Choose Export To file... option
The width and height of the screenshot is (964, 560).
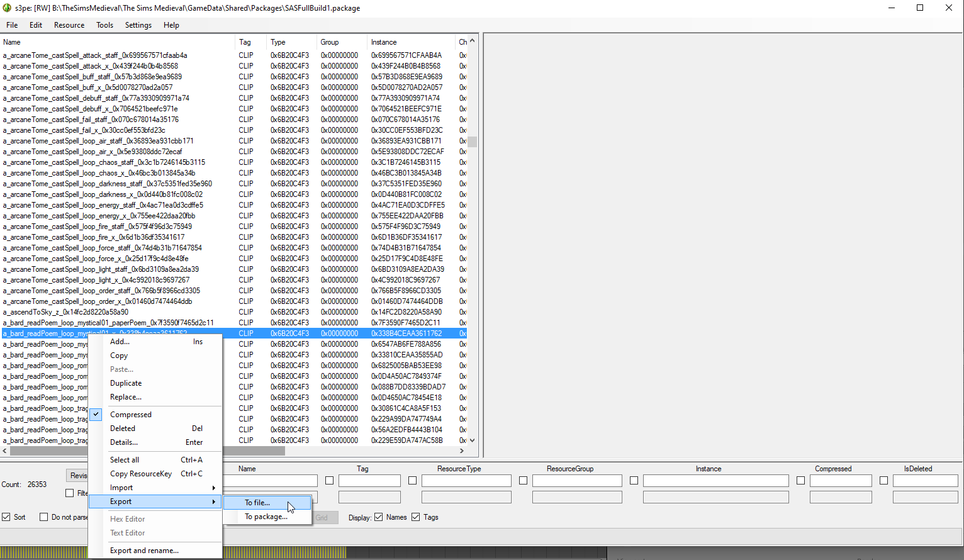point(257,503)
